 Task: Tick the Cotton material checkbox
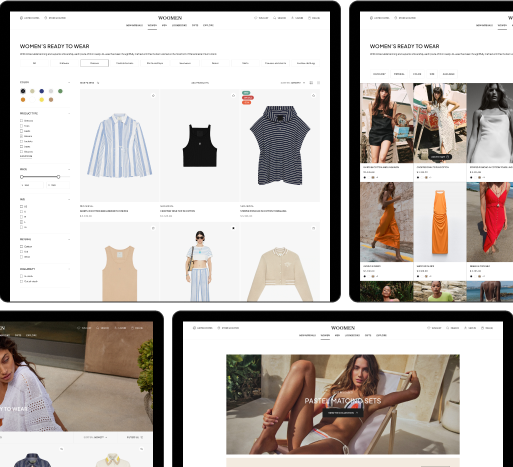pos(21,247)
